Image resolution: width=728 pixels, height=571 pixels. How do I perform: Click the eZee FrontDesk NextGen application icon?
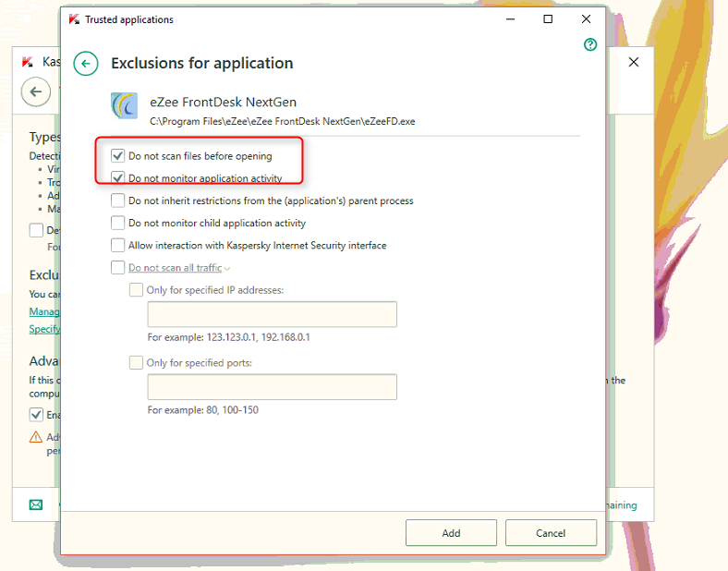[124, 105]
